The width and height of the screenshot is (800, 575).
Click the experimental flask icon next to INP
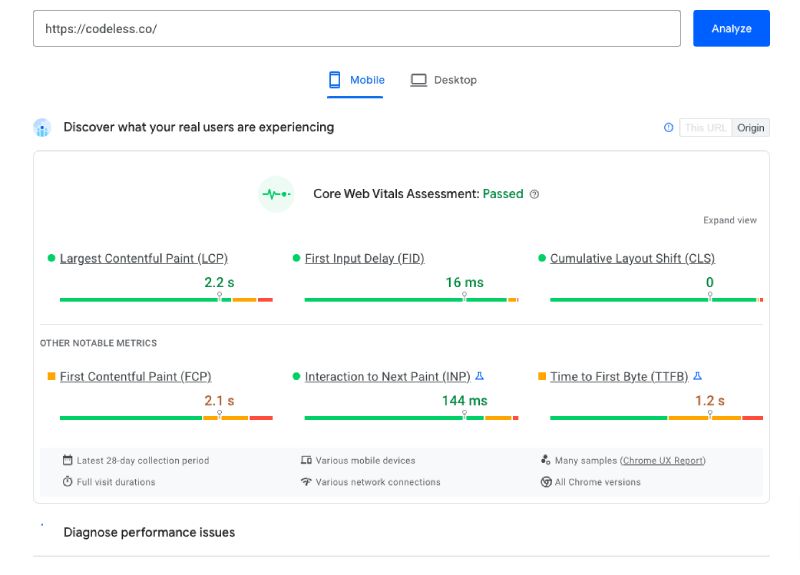coord(480,377)
